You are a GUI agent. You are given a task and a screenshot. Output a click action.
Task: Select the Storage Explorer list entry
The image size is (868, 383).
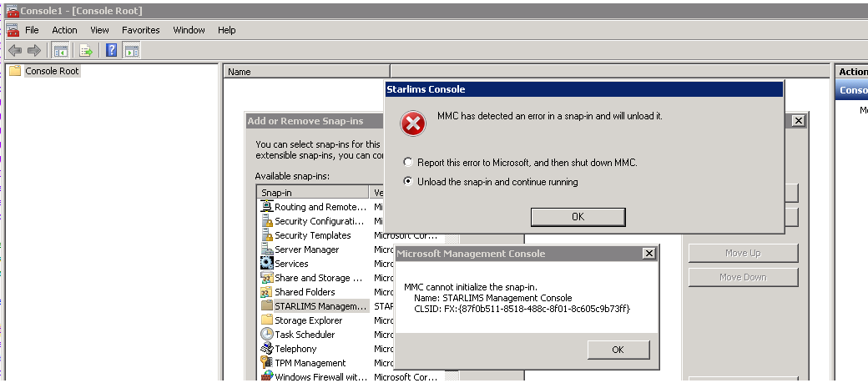point(309,320)
